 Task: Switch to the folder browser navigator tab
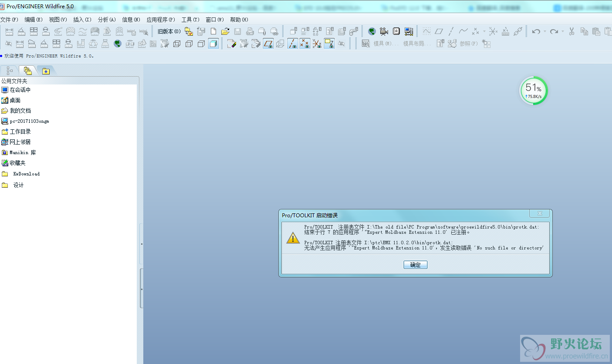tap(27, 71)
